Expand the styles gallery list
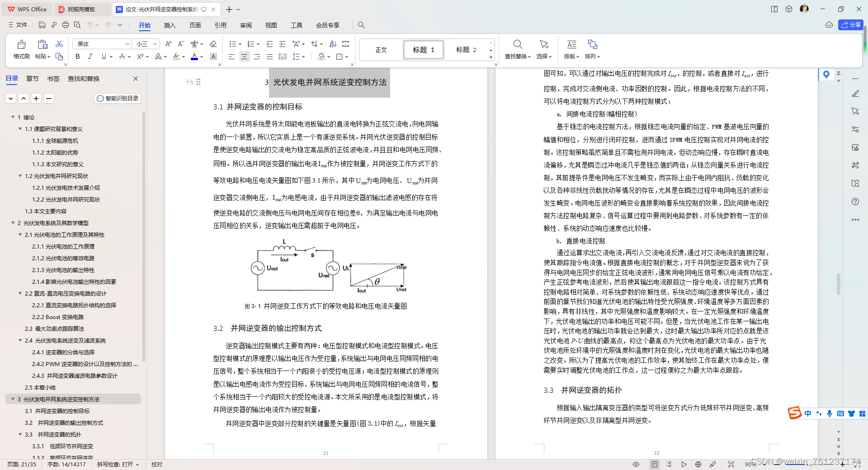This screenshot has height=470, width=868. tap(491, 57)
